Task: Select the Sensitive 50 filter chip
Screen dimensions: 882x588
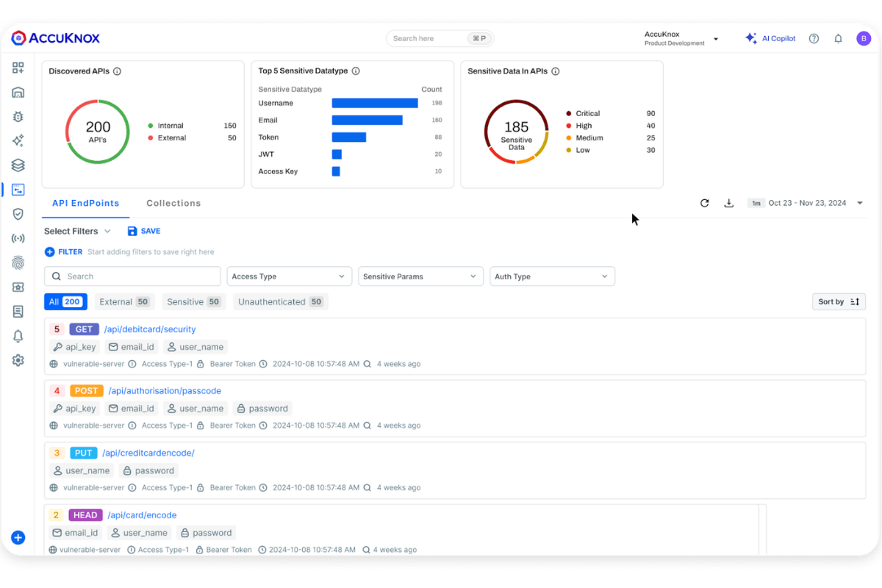Action: click(193, 301)
